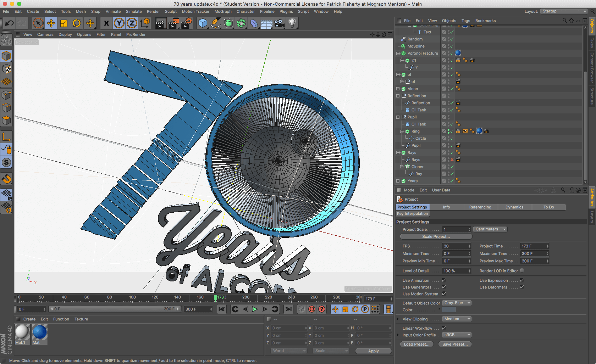The height and width of the screenshot is (364, 596).
Task: Go to the end of animation
Action: coord(288,309)
